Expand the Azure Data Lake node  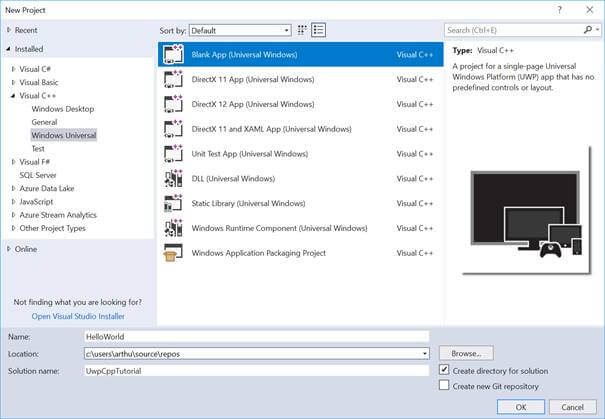tap(14, 188)
